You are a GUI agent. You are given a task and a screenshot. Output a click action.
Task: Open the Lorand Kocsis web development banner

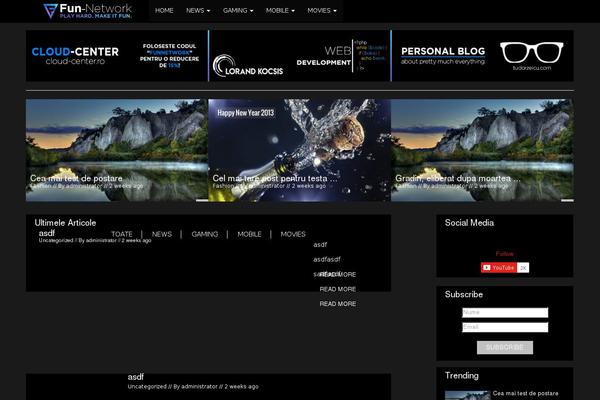[300, 56]
